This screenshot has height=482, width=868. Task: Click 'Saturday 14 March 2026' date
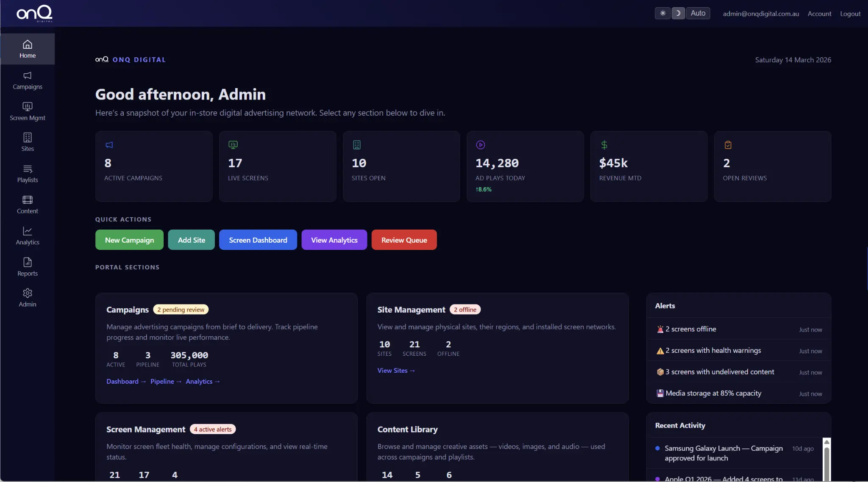pyautogui.click(x=793, y=60)
